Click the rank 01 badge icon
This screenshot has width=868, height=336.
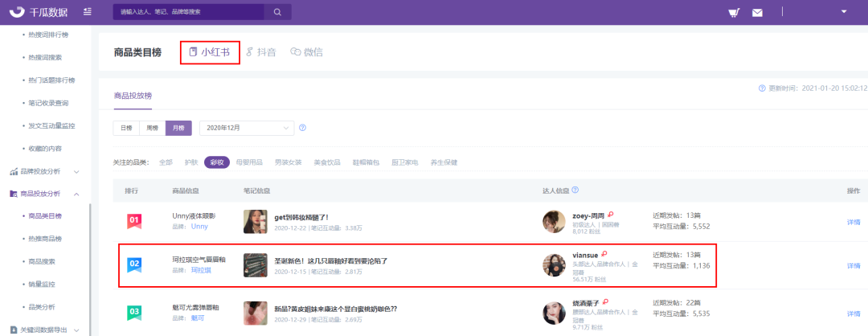134,221
